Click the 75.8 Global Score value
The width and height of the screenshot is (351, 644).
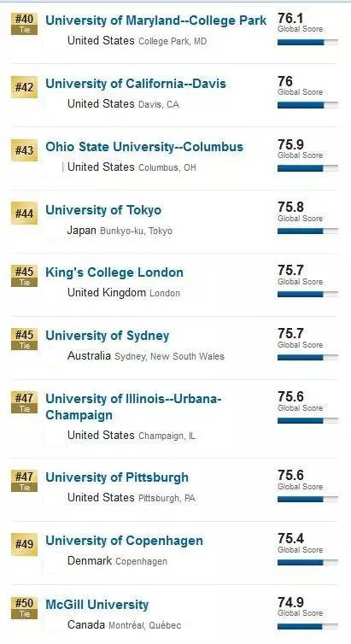coord(300,212)
